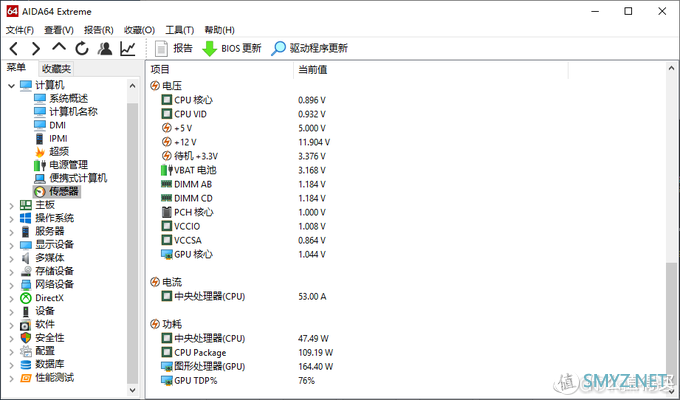Click the 网络设备 network icon

coord(26,285)
